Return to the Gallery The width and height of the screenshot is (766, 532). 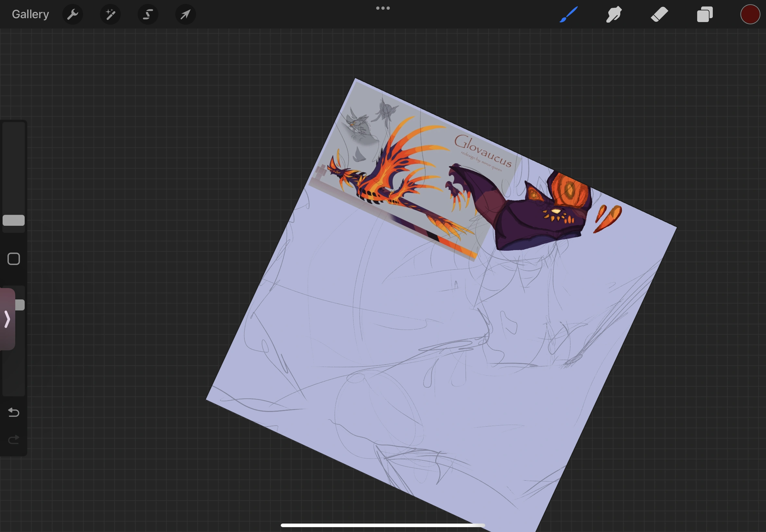coord(30,14)
